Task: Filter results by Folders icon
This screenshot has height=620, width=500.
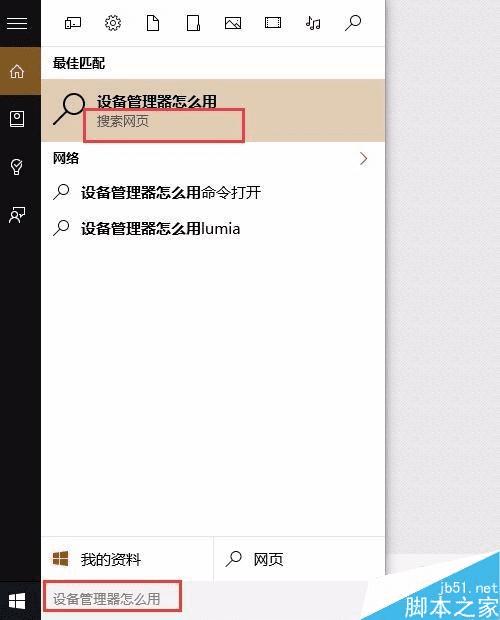Action: [x=193, y=23]
